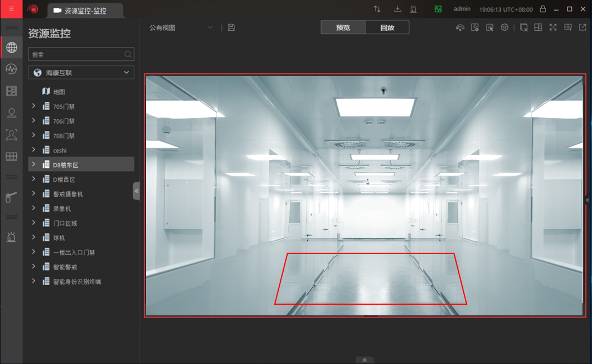Expand the 705门禁 tree node arrow
The image size is (592, 364).
coord(34,106)
